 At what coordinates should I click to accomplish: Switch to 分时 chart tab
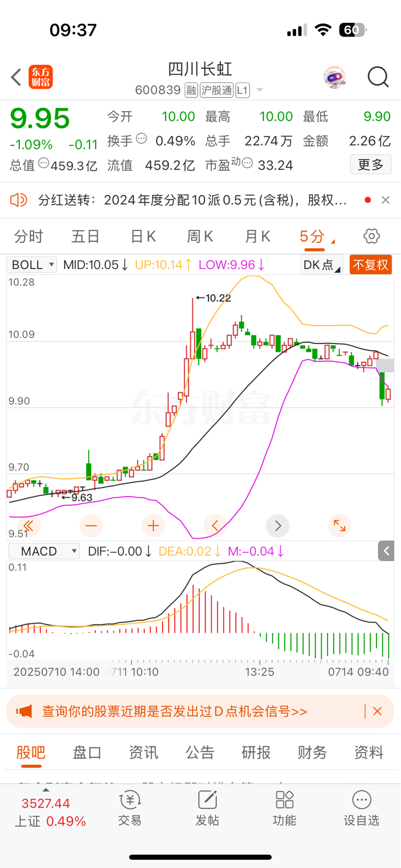[x=29, y=237]
